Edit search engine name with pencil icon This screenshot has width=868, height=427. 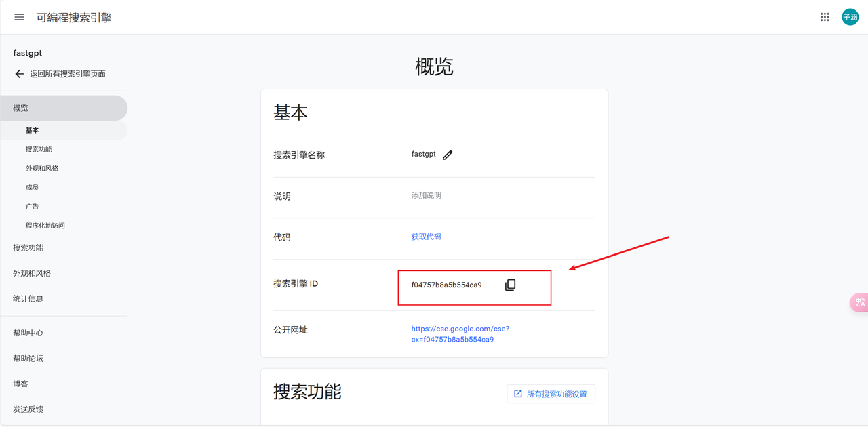448,155
